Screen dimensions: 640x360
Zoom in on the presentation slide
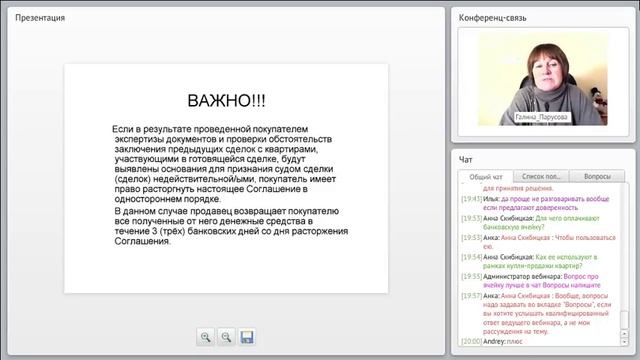click(205, 337)
